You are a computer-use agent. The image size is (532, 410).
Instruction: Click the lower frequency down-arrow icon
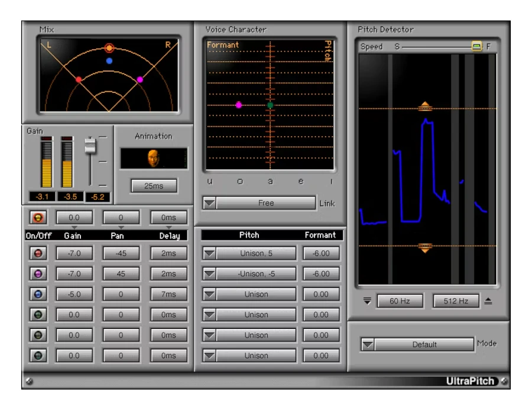click(367, 301)
